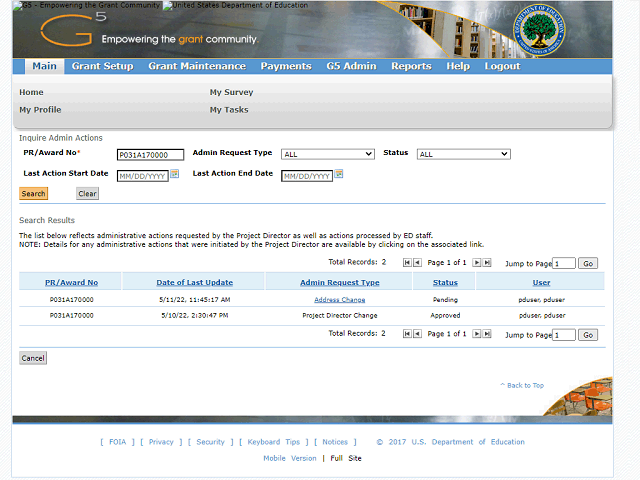The height and width of the screenshot is (480, 640).
Task: Select the Main tab
Action: point(44,66)
